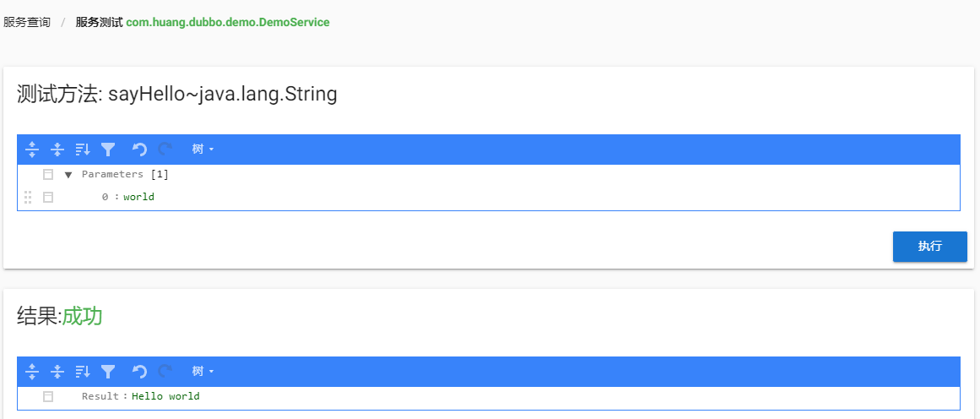
Task: Open action menu box for item 0
Action: 48,197
